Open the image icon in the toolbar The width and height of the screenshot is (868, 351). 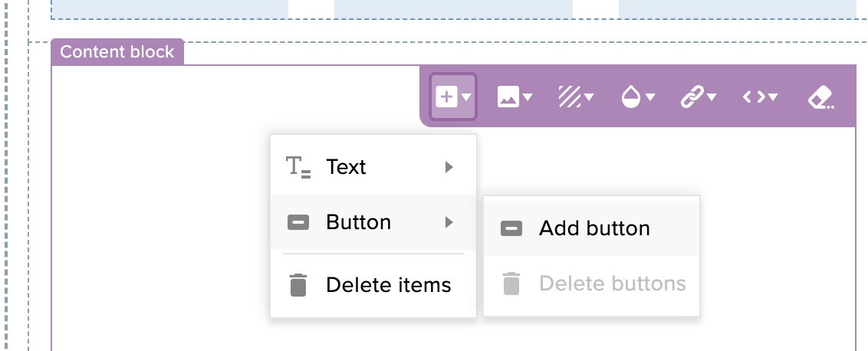tap(508, 97)
